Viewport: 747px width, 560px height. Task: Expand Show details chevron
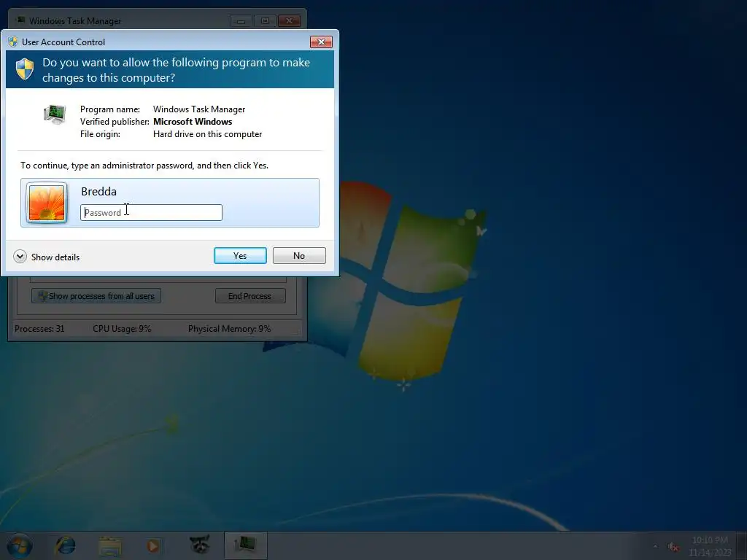(20, 257)
